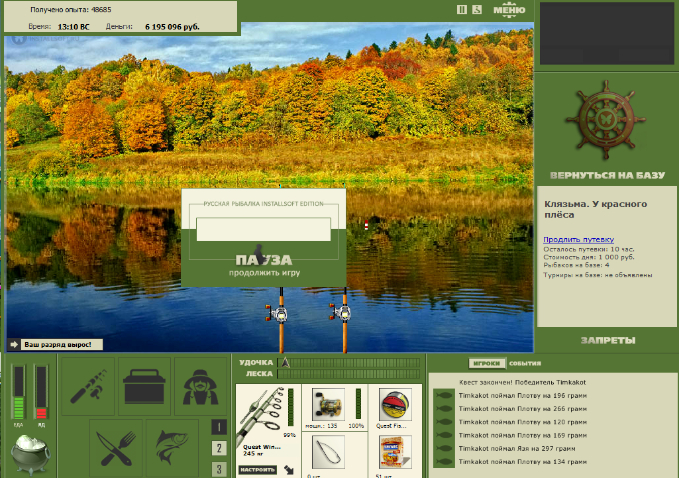Open the ЗАПРЕТЫ section
This screenshot has width=679, height=478.
pos(608,340)
